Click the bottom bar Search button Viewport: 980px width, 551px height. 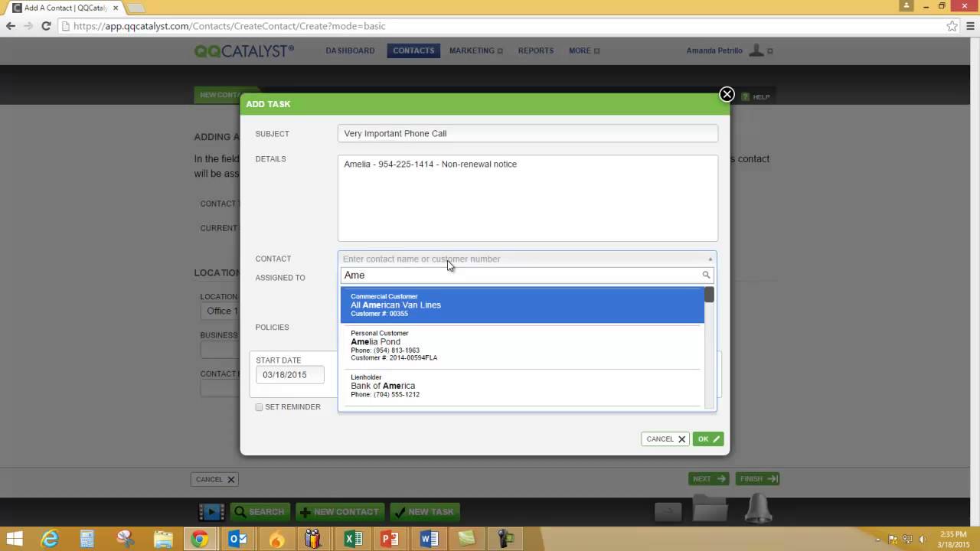[260, 512]
